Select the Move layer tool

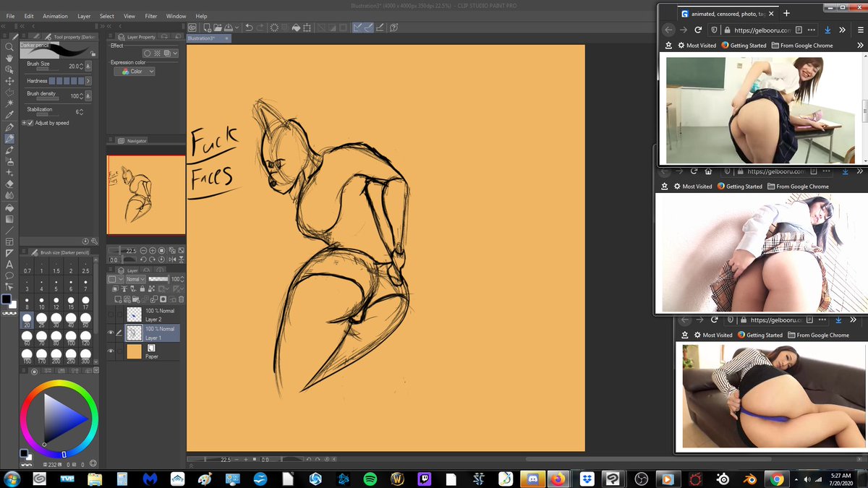click(9, 82)
